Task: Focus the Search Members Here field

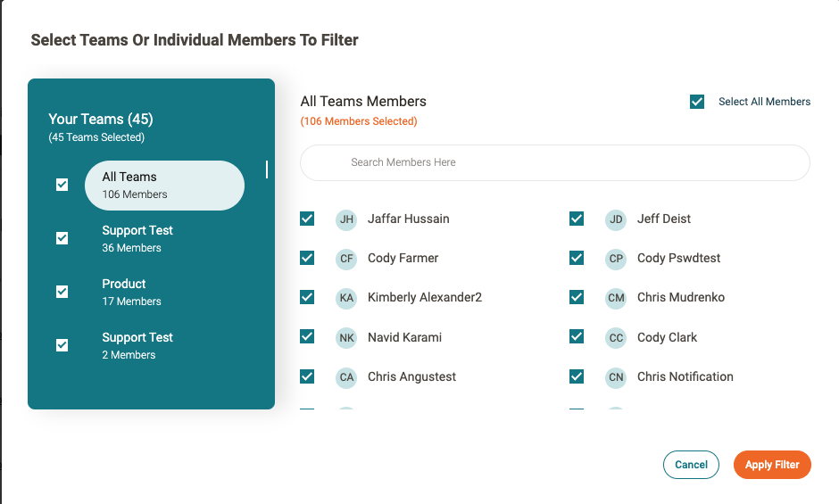Action: coord(554,162)
